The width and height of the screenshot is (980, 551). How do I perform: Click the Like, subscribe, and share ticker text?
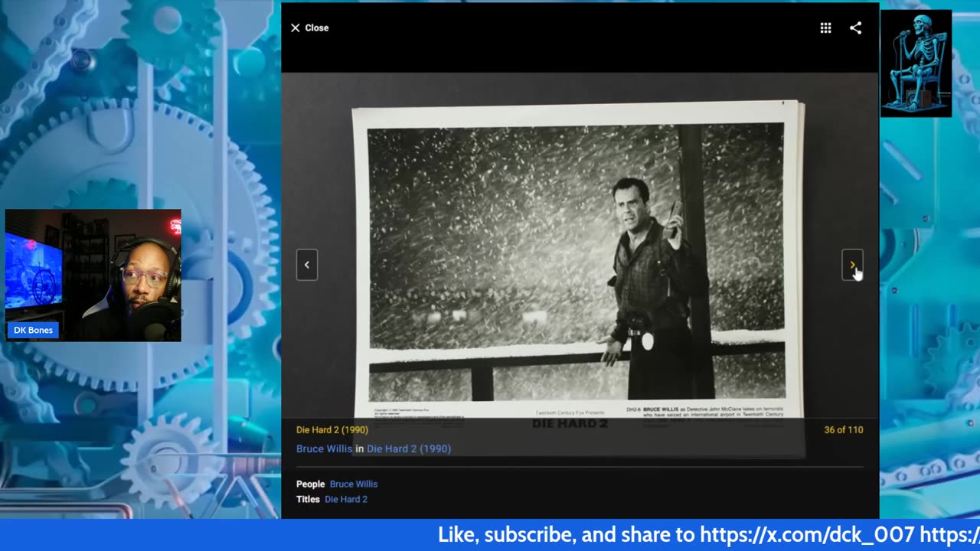point(709,535)
